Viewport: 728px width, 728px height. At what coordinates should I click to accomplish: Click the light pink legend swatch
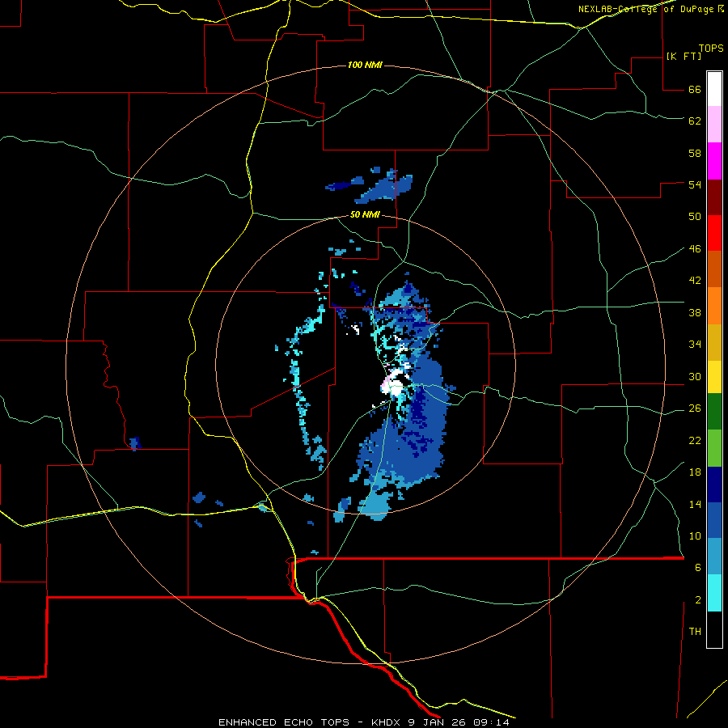714,124
